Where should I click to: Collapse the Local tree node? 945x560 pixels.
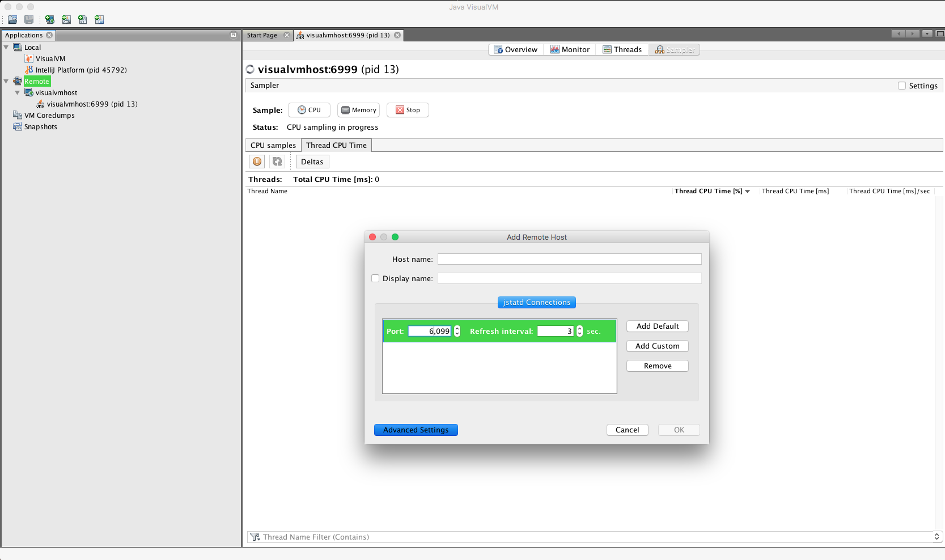(x=6, y=48)
